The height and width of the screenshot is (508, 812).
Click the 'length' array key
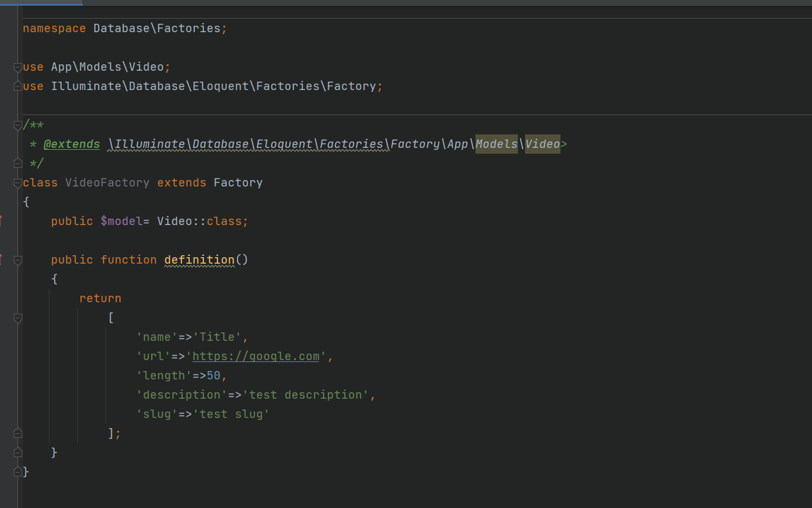click(x=164, y=376)
